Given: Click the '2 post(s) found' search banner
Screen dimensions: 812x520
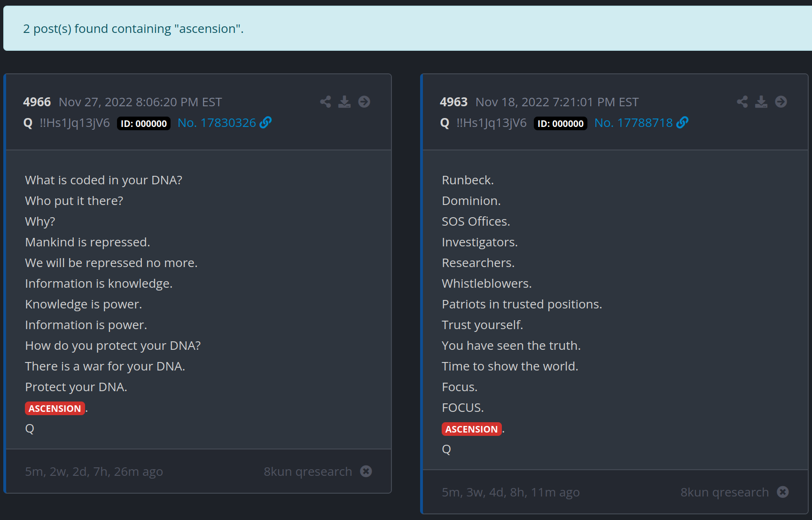Looking at the screenshot, I should pos(407,29).
